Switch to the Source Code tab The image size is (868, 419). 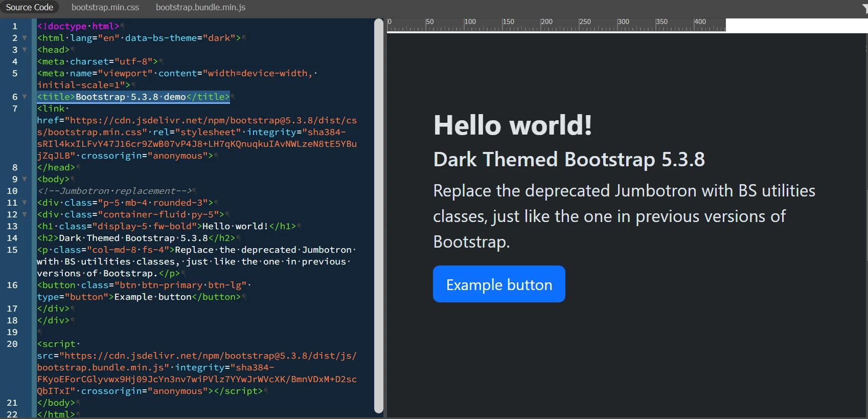(30, 7)
